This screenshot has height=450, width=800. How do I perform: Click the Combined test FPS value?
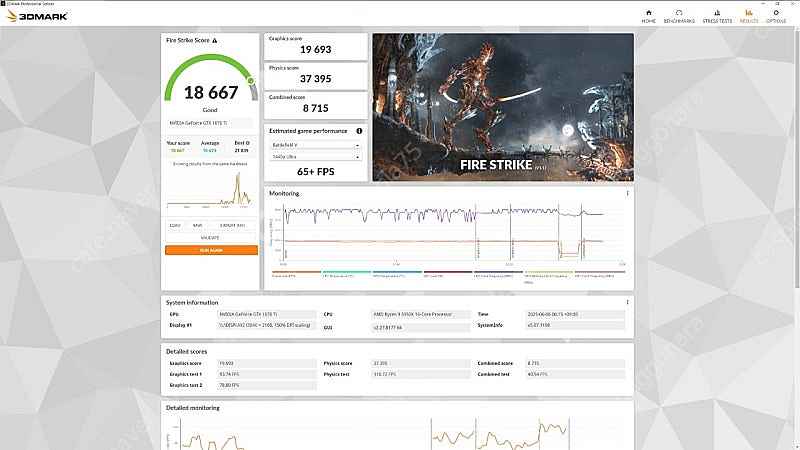[x=575, y=374]
